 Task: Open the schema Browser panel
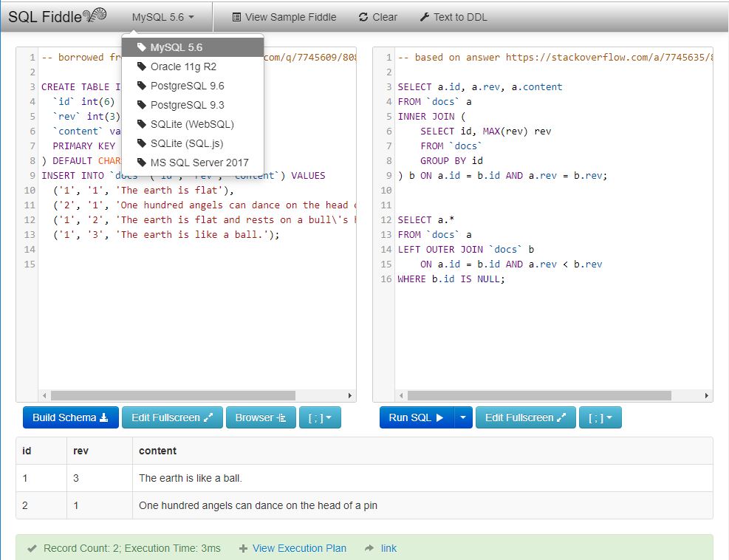click(x=261, y=417)
